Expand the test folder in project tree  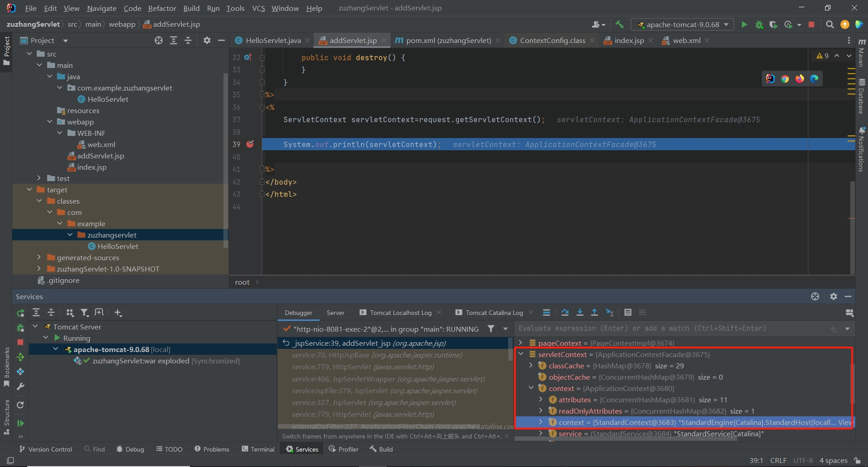[39, 178]
